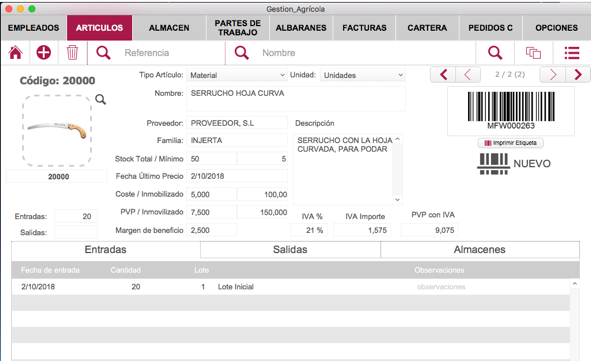The height and width of the screenshot is (361, 591).
Task: Click Imprimir Etiqueta button
Action: pos(511,143)
